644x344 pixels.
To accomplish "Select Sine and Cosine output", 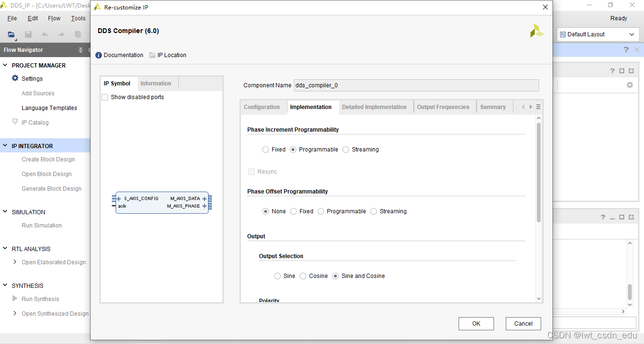I will tap(335, 276).
